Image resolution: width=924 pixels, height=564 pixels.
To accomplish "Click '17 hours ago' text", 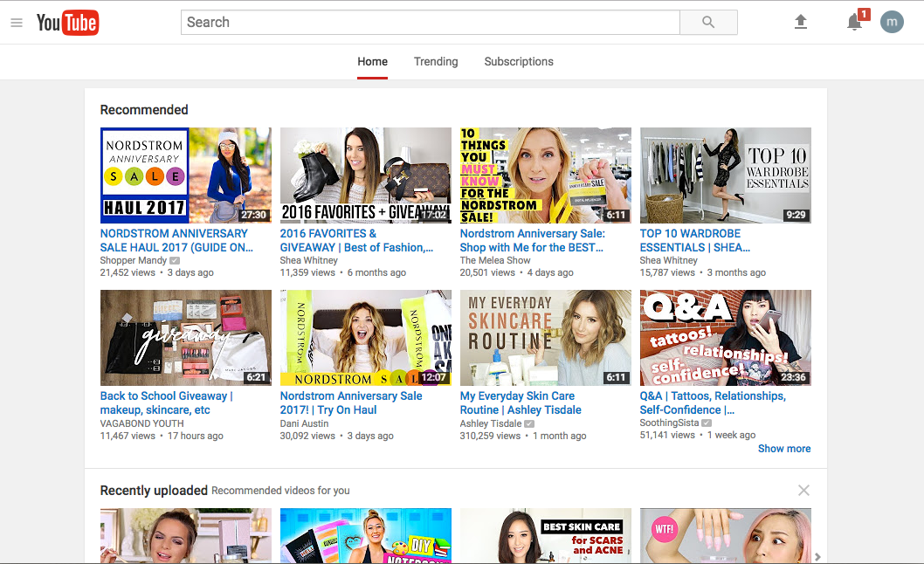I will [195, 437].
